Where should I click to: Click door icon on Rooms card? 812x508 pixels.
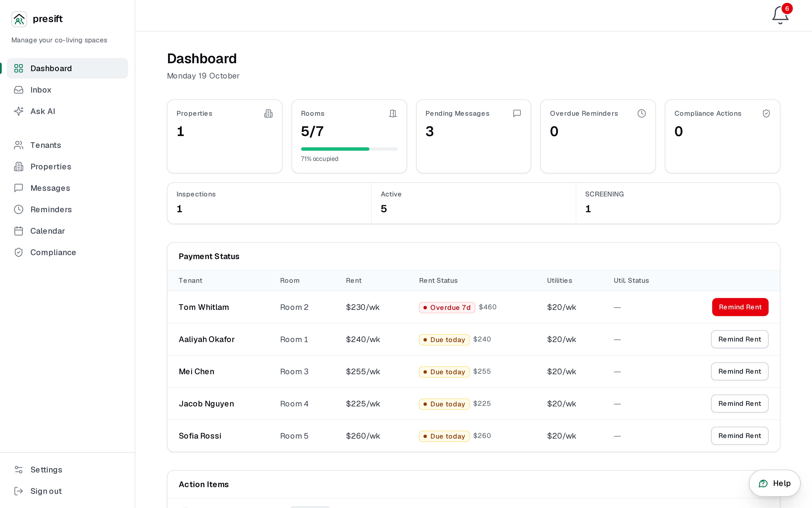[393, 114]
